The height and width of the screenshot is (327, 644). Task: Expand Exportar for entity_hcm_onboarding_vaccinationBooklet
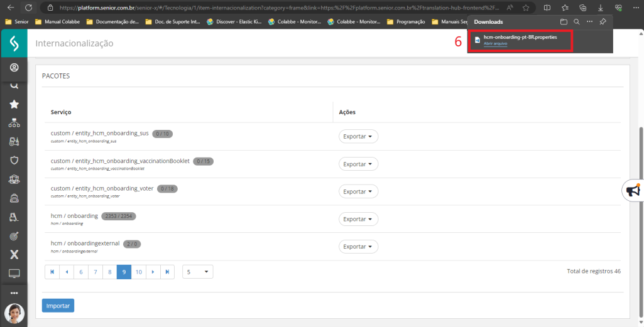(x=358, y=164)
